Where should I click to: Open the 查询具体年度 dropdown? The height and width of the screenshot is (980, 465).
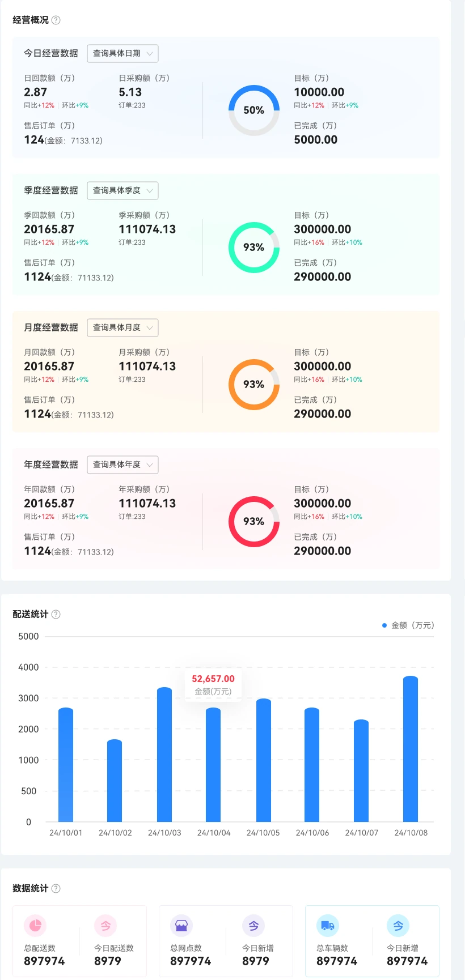(x=122, y=465)
